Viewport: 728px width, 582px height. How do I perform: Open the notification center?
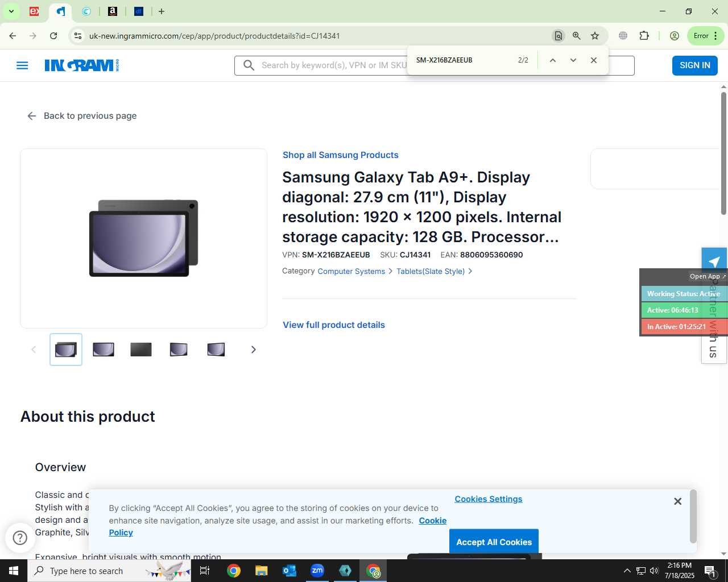tap(710, 571)
